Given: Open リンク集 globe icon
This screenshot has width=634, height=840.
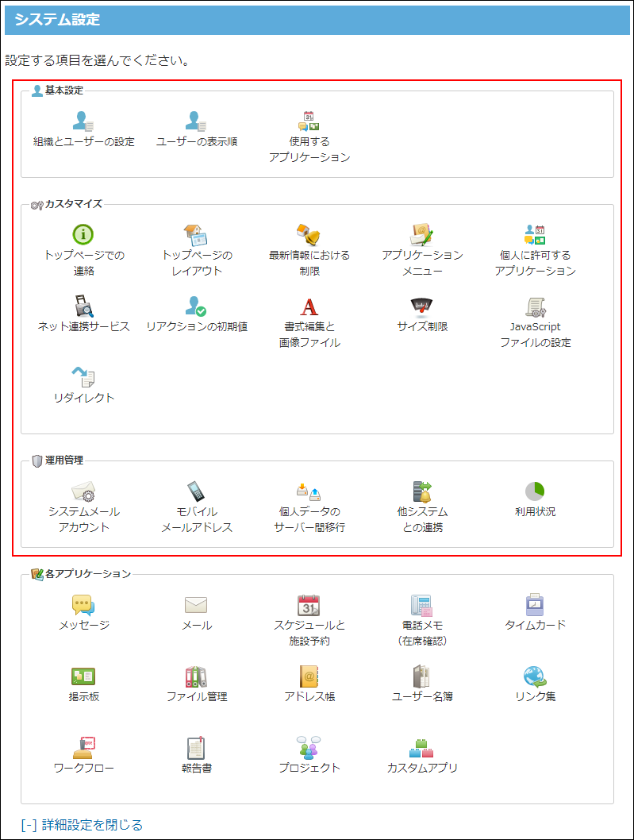Looking at the screenshot, I should 535,676.
